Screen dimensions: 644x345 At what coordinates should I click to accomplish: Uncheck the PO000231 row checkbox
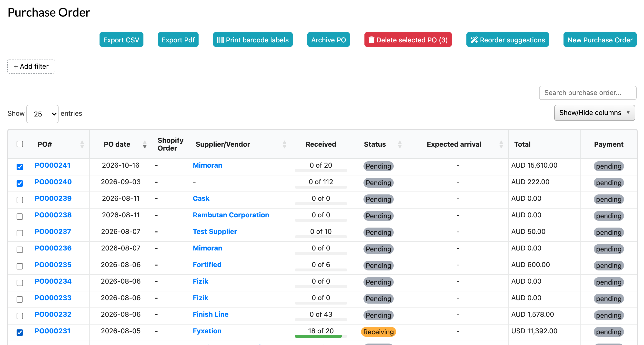point(20,333)
